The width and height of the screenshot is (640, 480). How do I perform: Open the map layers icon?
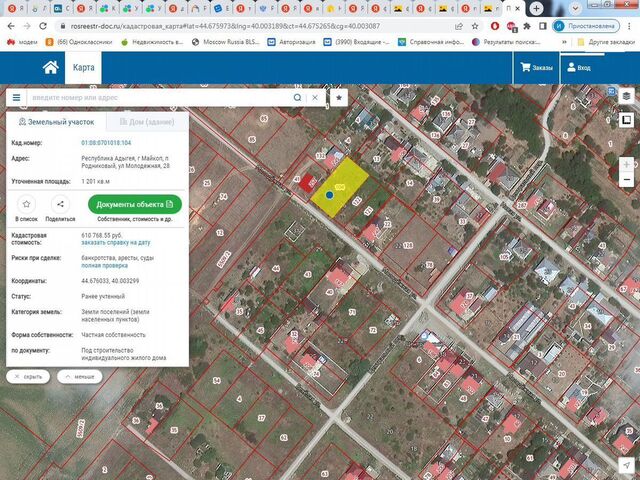coord(627,96)
